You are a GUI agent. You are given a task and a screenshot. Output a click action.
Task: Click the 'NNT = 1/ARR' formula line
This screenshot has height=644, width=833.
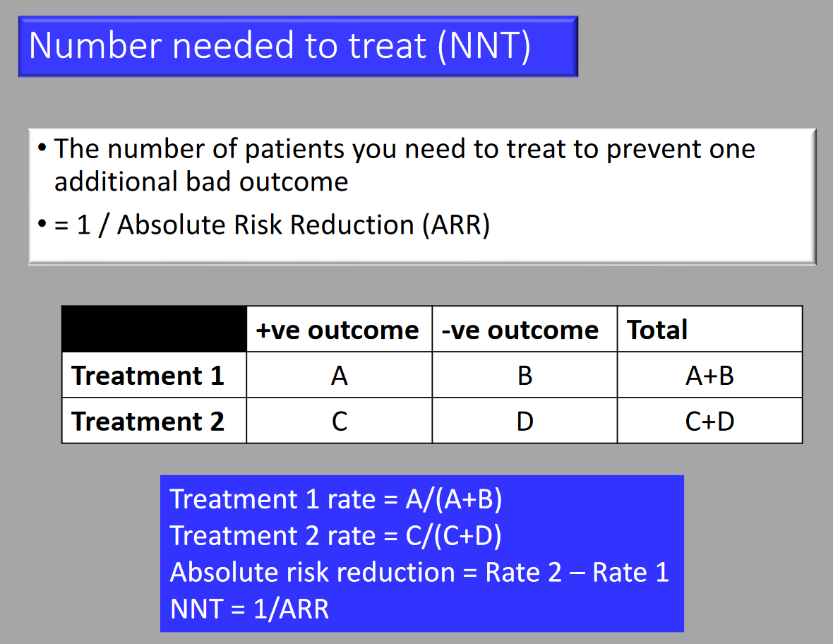249,609
